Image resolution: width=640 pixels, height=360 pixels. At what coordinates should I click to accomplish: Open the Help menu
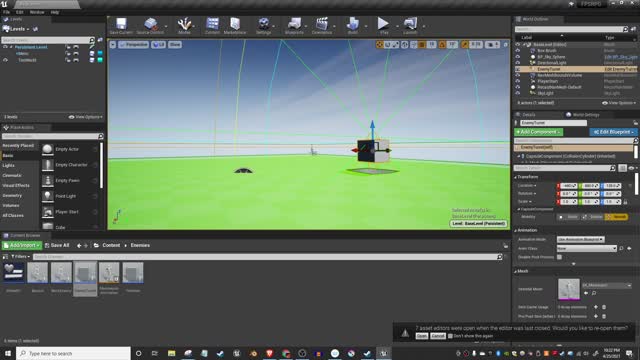click(x=55, y=12)
